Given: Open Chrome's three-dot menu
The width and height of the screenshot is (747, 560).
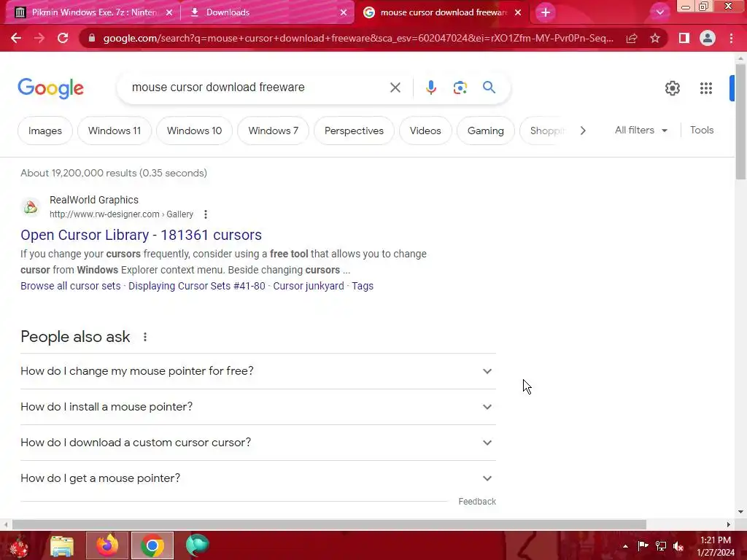Looking at the screenshot, I should 731,38.
